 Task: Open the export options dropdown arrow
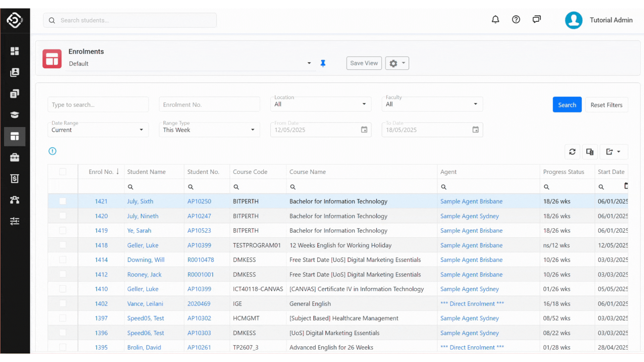tap(619, 152)
